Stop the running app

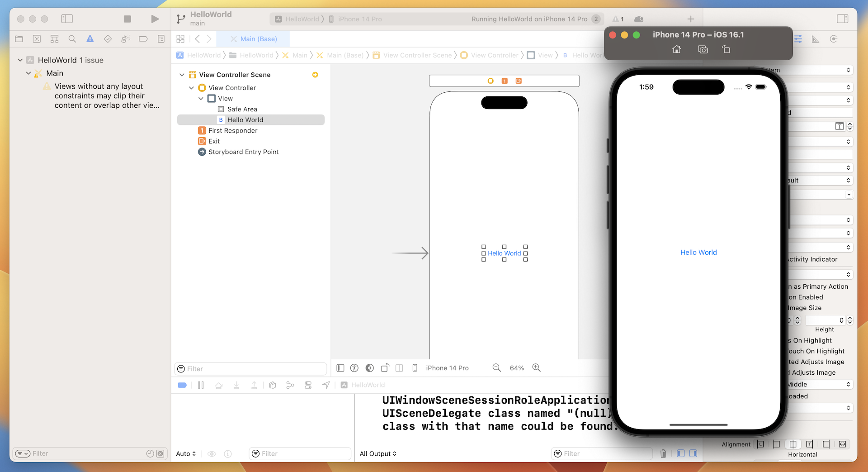tap(127, 19)
